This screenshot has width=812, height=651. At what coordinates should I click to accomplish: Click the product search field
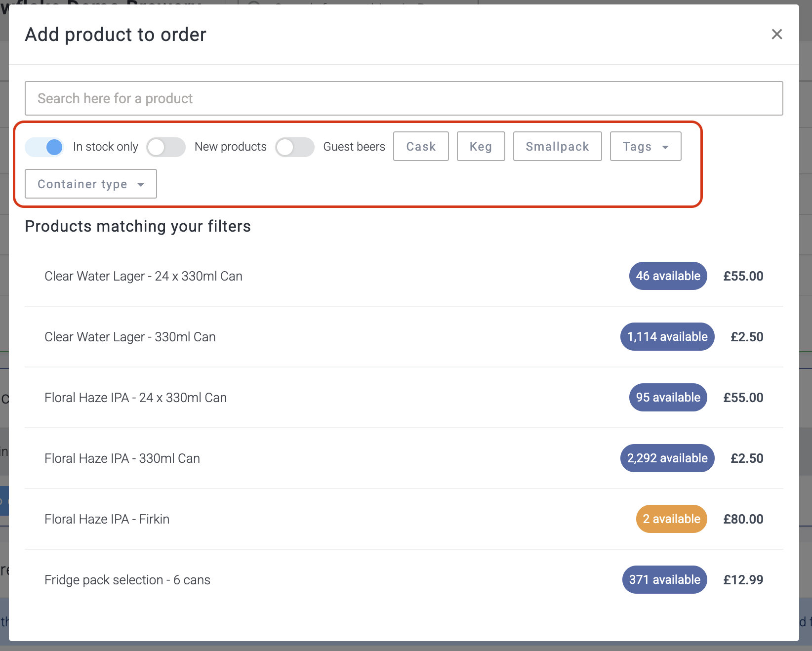[x=404, y=98]
